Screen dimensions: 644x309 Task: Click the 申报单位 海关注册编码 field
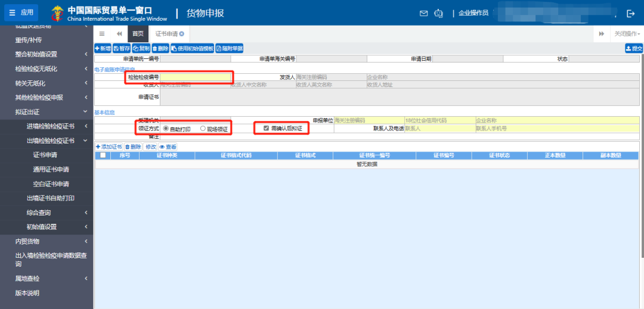point(369,120)
